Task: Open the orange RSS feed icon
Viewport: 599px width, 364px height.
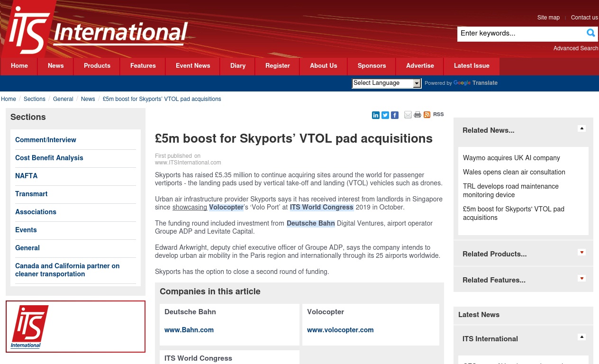Action: click(427, 115)
